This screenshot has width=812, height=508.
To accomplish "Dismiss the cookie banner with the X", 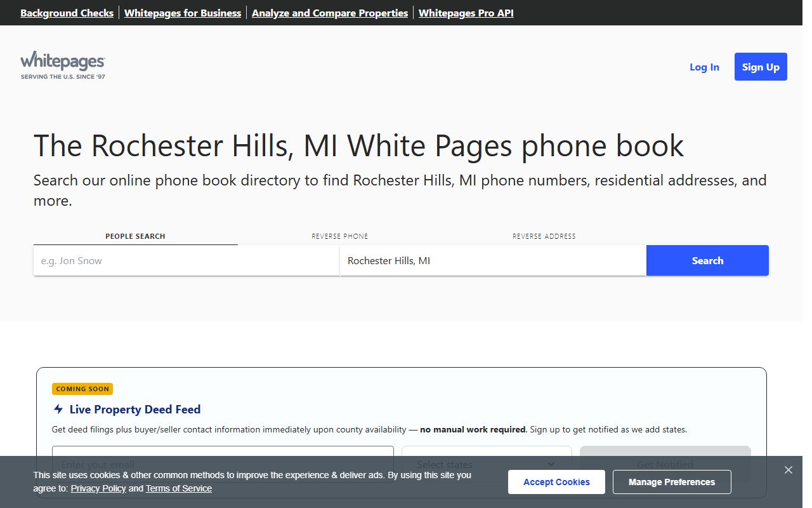I will tap(788, 470).
